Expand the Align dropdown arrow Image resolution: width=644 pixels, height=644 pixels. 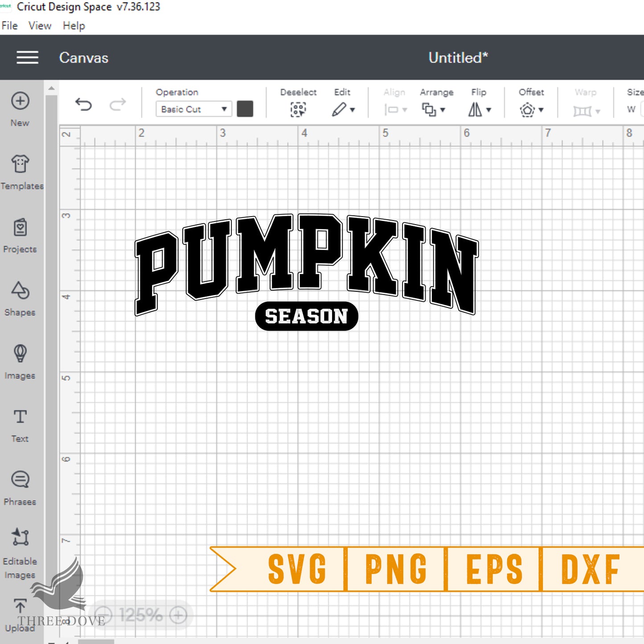405,110
